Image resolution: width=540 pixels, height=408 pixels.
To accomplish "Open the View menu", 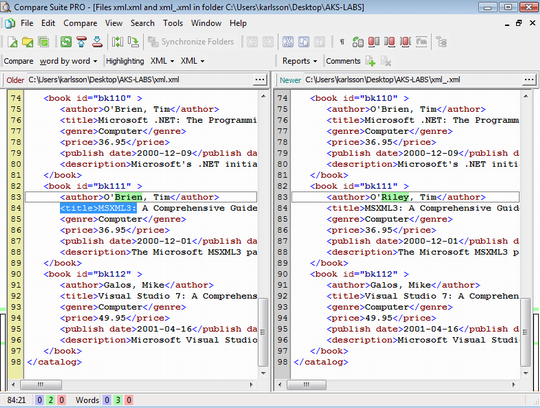I will tap(114, 23).
